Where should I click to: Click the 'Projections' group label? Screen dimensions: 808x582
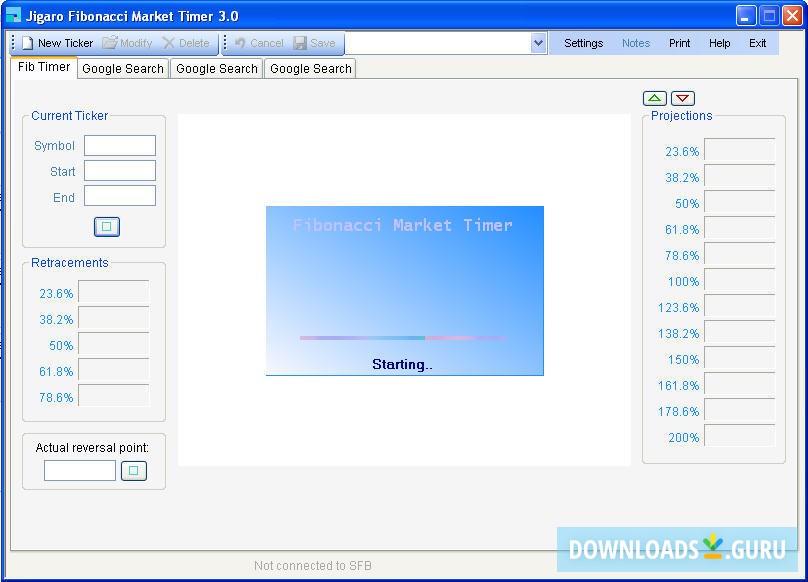[x=681, y=115]
